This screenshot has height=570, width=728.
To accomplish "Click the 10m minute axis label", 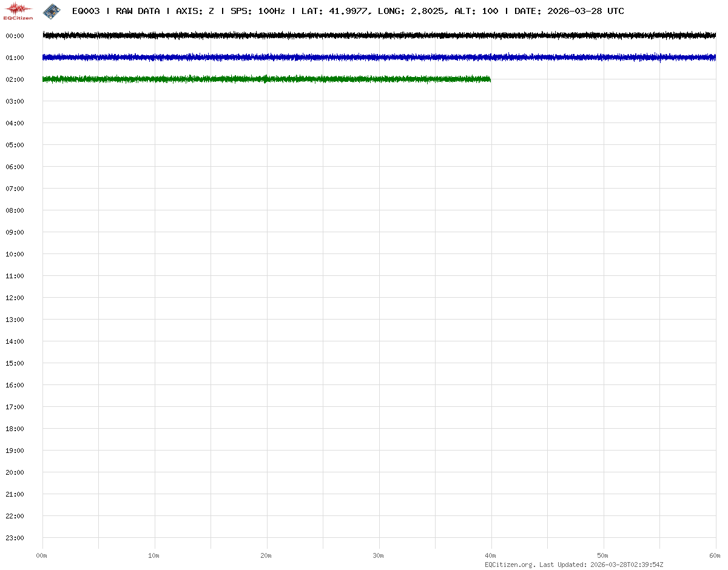I will click(154, 555).
